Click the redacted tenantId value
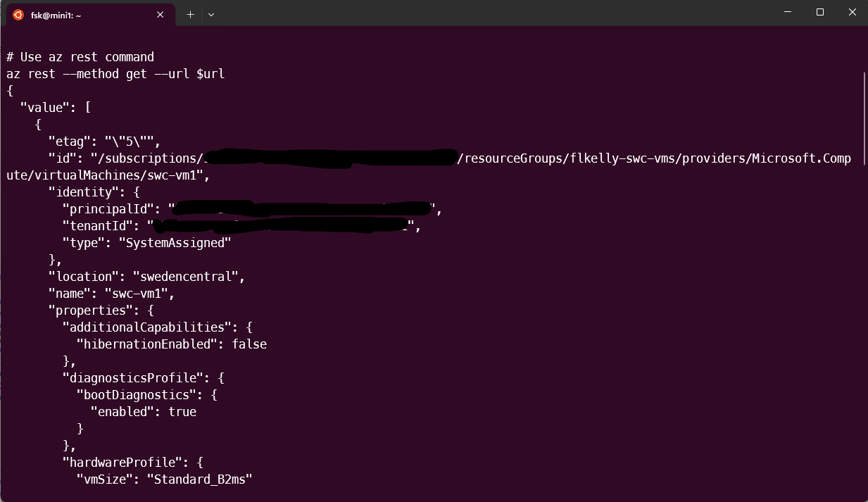This screenshot has height=502, width=868. (x=281, y=225)
